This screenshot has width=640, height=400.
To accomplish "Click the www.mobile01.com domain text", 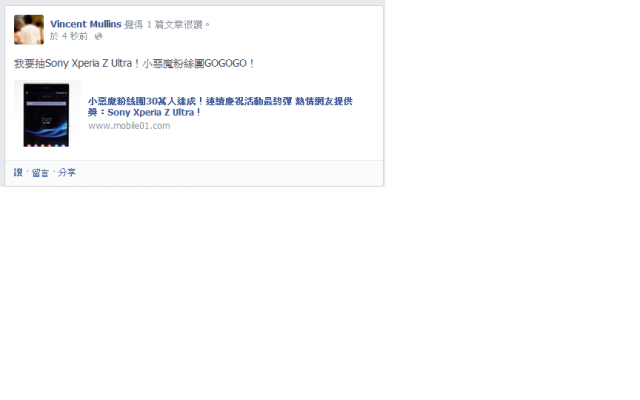I will 129,126.
